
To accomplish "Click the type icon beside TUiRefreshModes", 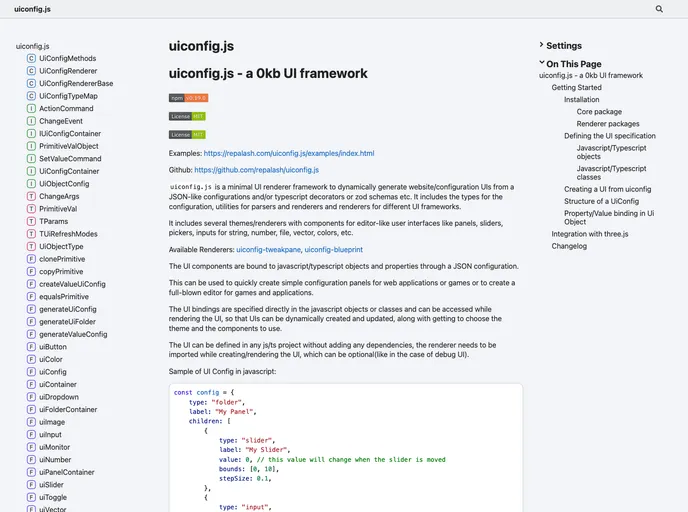I will (x=31, y=234).
